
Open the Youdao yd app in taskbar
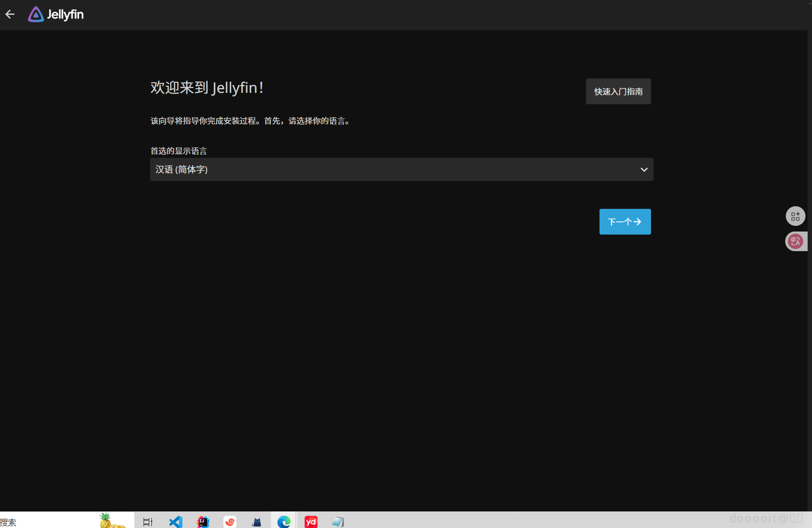(311, 522)
